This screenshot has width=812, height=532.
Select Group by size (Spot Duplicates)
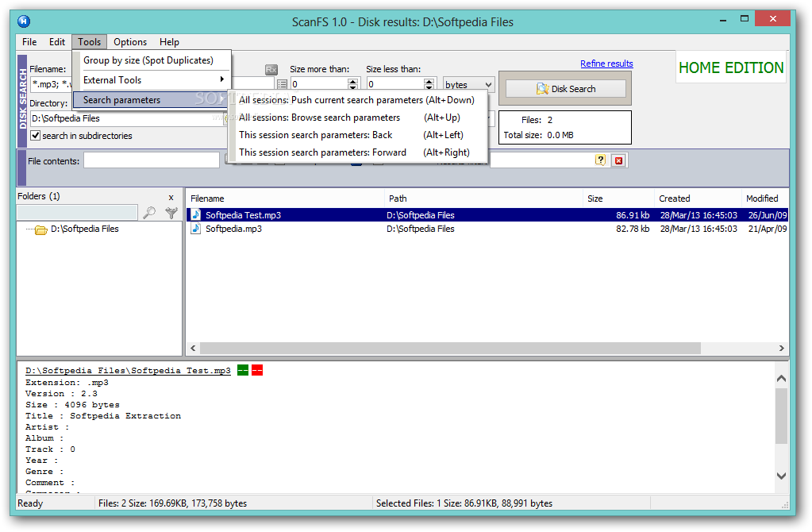(x=148, y=60)
